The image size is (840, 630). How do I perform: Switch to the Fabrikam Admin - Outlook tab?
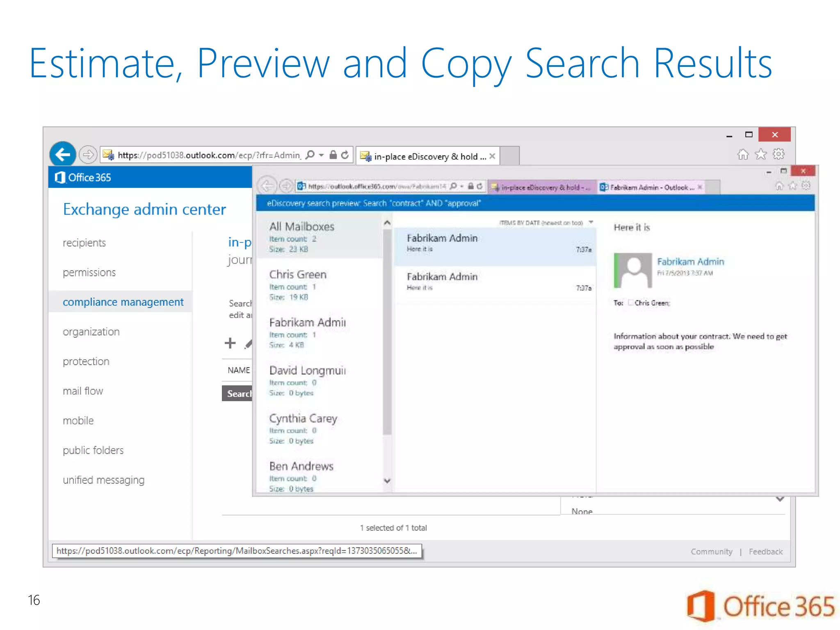point(651,187)
